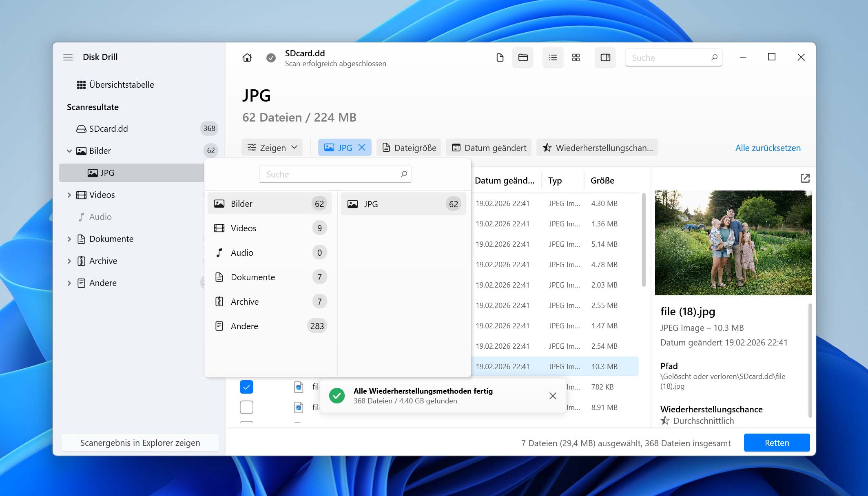The height and width of the screenshot is (496, 868).
Task: Click the green success checkmark in notification
Action: pyautogui.click(x=337, y=396)
